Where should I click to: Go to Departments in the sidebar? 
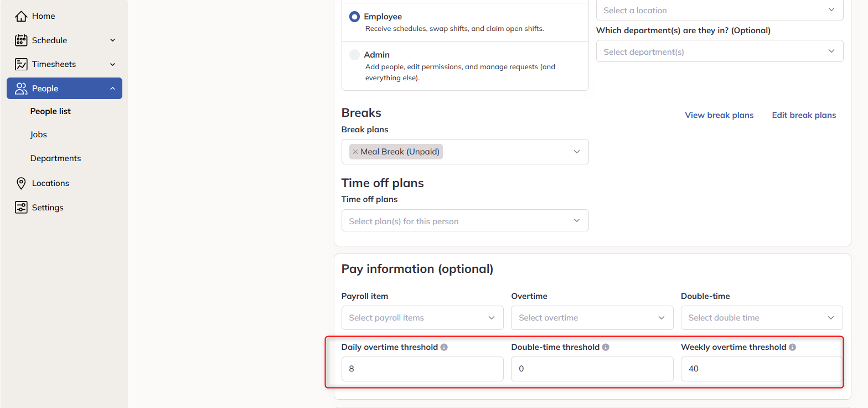55,158
